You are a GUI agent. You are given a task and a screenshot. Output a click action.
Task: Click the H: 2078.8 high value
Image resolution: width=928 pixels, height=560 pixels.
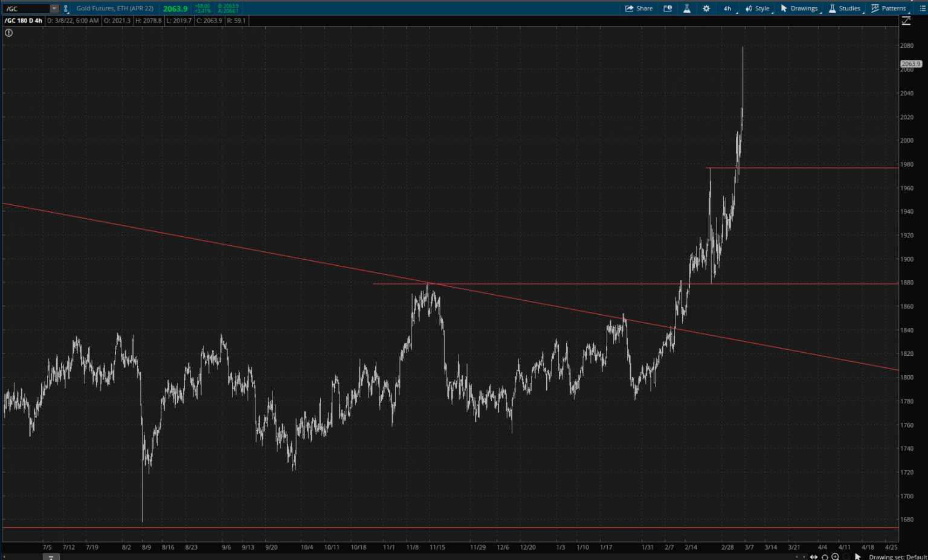(x=148, y=21)
